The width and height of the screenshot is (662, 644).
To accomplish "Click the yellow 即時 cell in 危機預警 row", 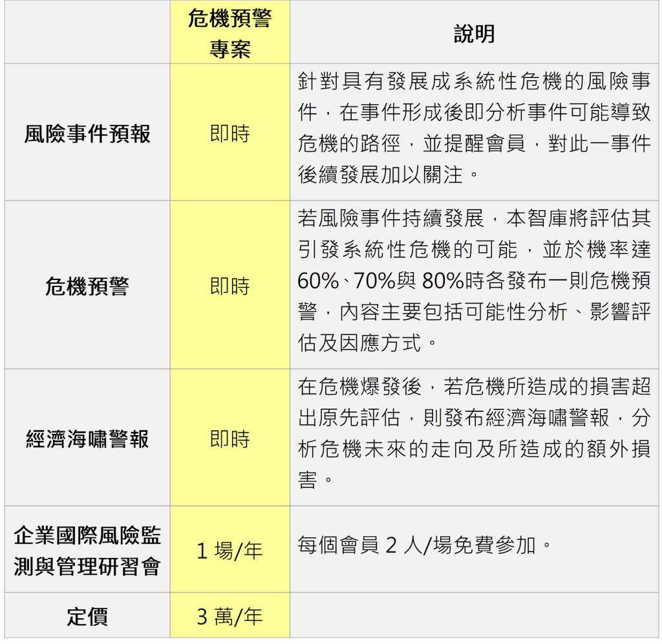I will pyautogui.click(x=230, y=286).
